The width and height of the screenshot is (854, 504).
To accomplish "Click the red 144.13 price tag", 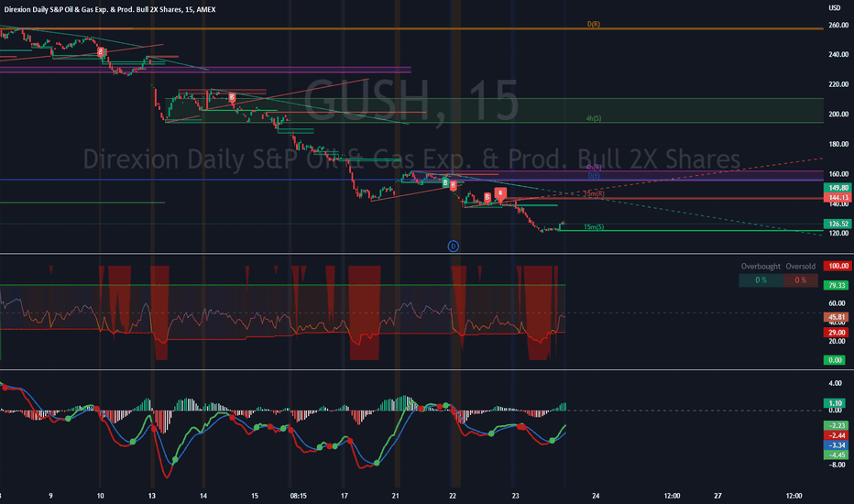I will point(838,197).
